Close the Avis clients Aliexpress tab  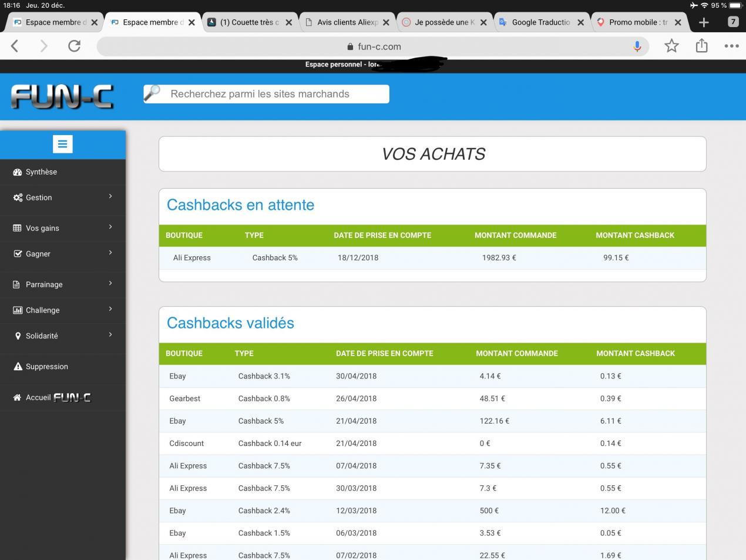coord(386,22)
